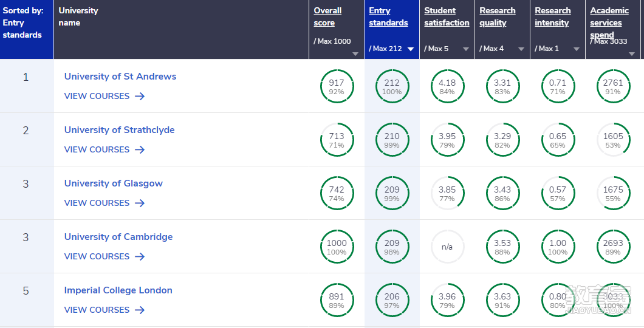Click Strathclyde research quality circle 3.29
The image size is (644, 328).
click(502, 140)
